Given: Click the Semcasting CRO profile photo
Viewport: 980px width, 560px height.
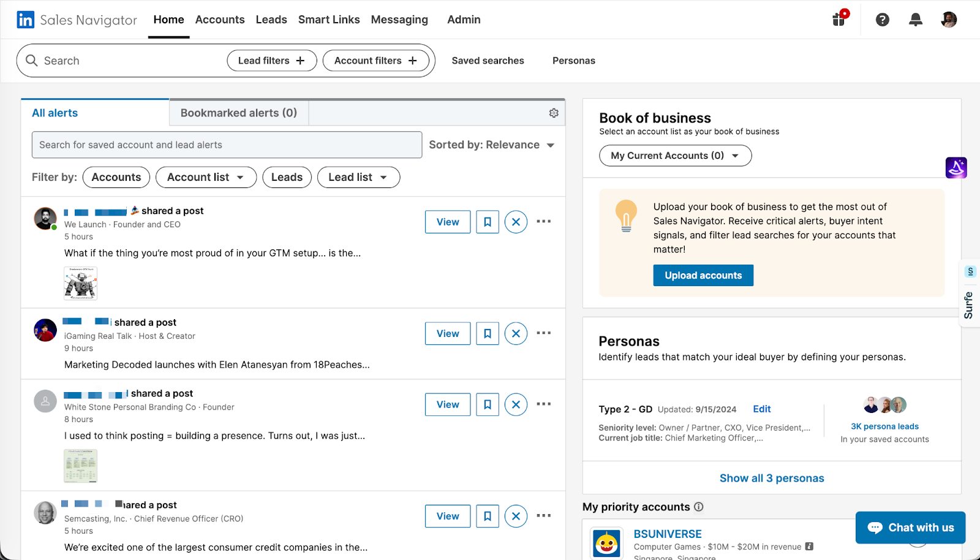Looking at the screenshot, I should click(45, 513).
